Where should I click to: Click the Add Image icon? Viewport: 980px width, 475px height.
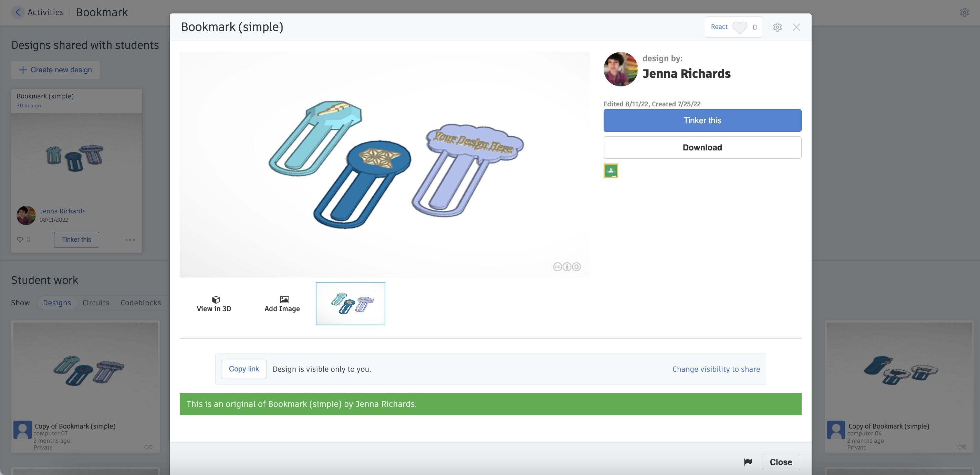[x=284, y=300]
